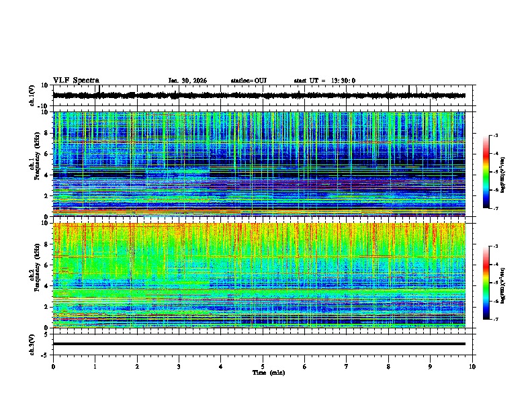Click time axis tick label "7"
Viewport: 532px width, 411px height.
[x=347, y=367]
